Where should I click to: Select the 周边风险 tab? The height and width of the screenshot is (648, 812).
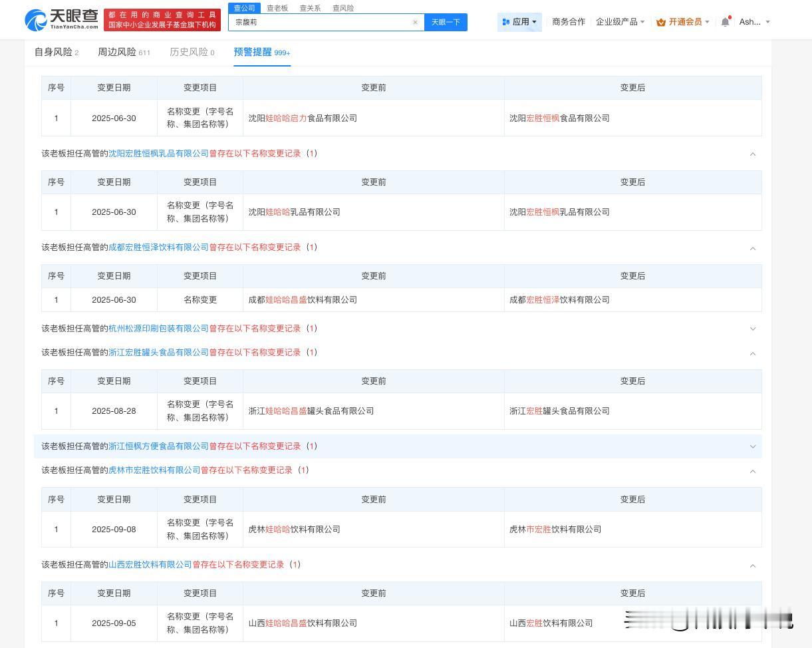click(x=124, y=52)
